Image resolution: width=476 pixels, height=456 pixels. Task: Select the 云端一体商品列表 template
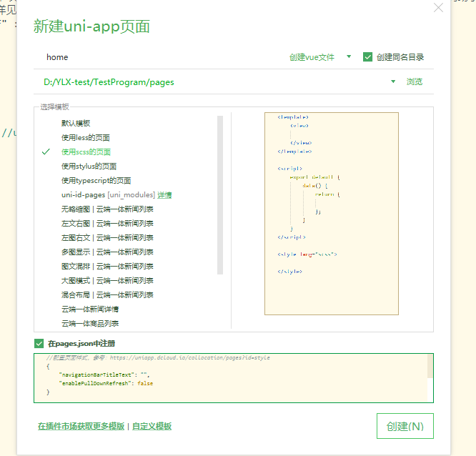[90, 323]
